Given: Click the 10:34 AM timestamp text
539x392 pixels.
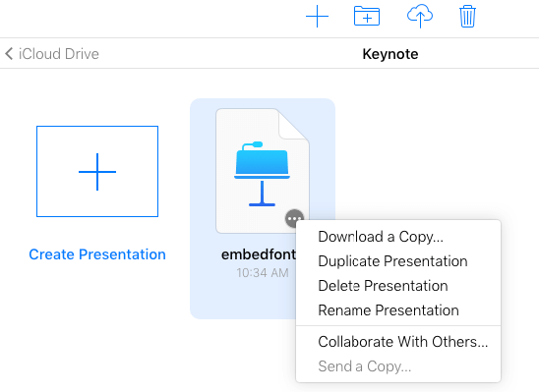Looking at the screenshot, I should [x=263, y=273].
